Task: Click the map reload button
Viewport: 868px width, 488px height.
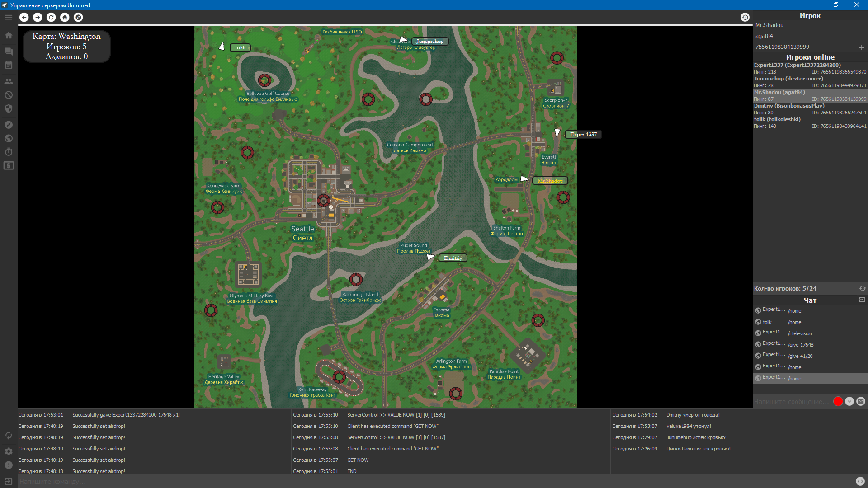Action: pos(51,17)
